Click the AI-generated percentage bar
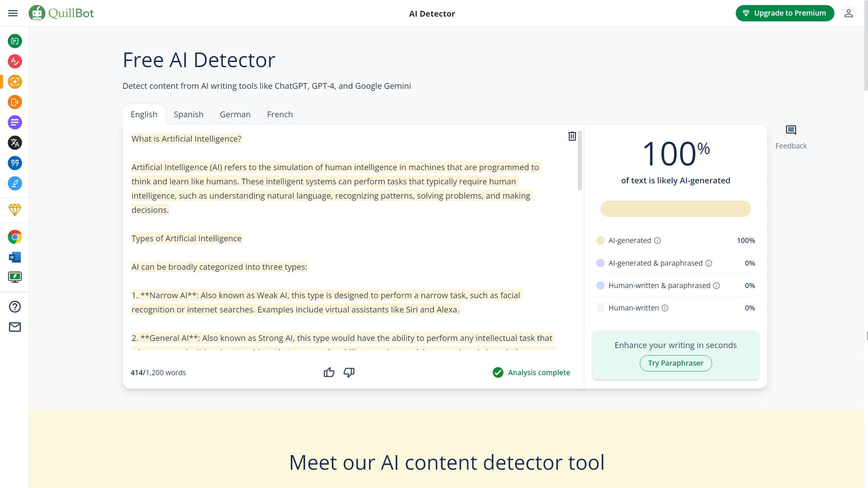 (675, 209)
